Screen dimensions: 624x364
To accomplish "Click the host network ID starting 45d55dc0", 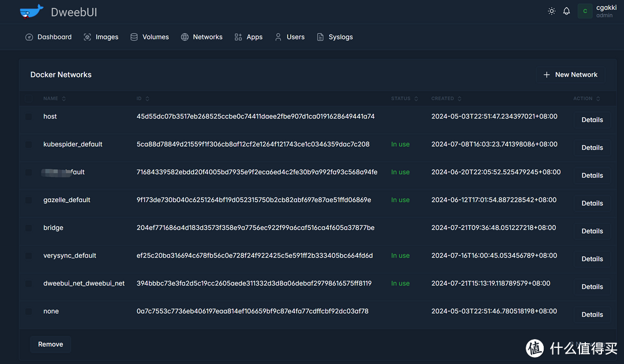I will tap(255, 117).
